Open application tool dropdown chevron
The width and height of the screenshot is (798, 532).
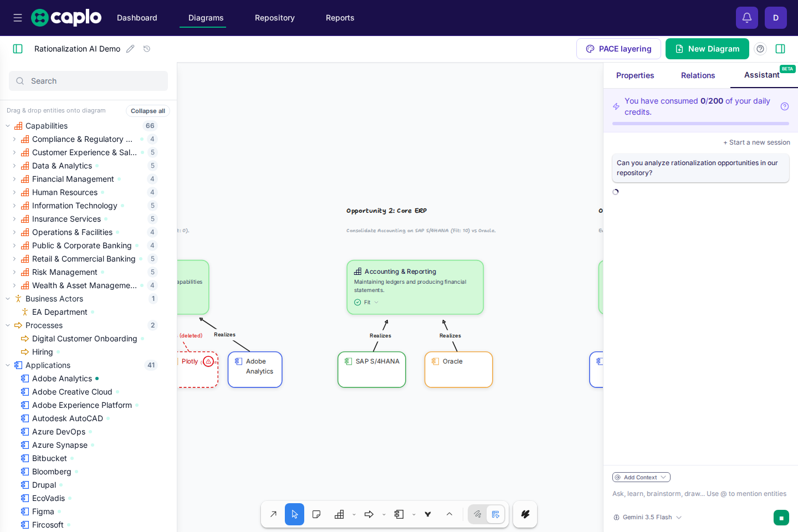tap(414, 515)
